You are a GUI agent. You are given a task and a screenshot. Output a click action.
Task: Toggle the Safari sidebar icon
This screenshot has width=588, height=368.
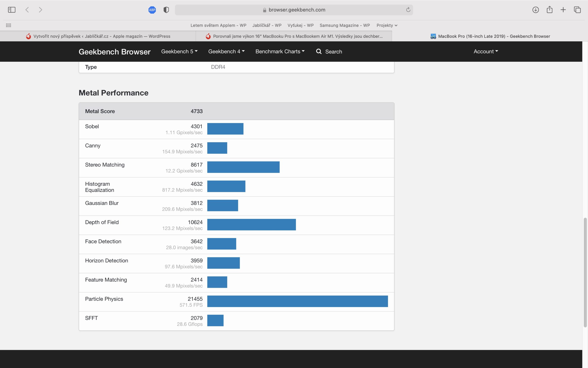(x=12, y=10)
